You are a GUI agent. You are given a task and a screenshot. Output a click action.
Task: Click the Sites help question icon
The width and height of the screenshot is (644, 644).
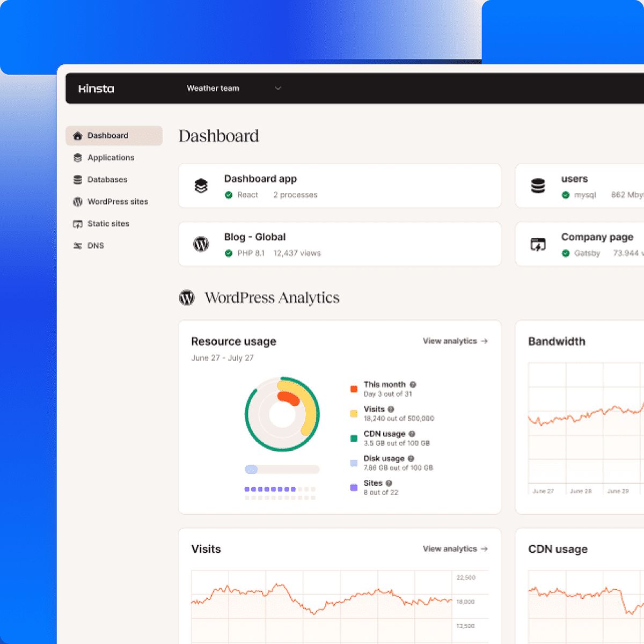389,483
